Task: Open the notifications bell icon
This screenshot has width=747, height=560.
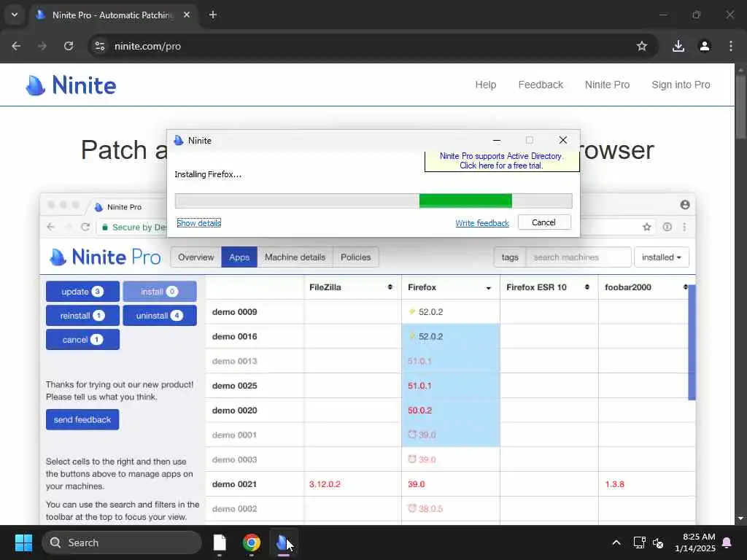Action: tap(727, 542)
